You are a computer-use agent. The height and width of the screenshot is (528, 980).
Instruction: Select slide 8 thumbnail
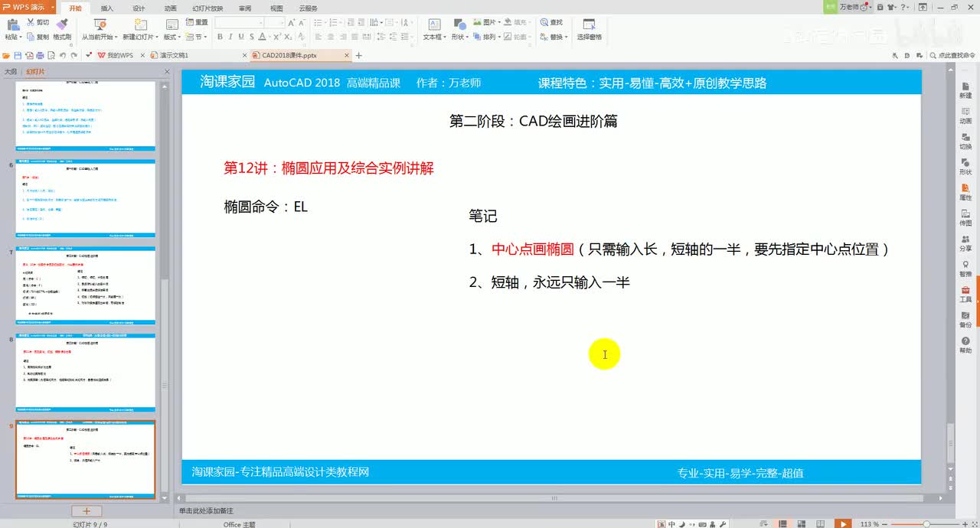pyautogui.click(x=86, y=372)
